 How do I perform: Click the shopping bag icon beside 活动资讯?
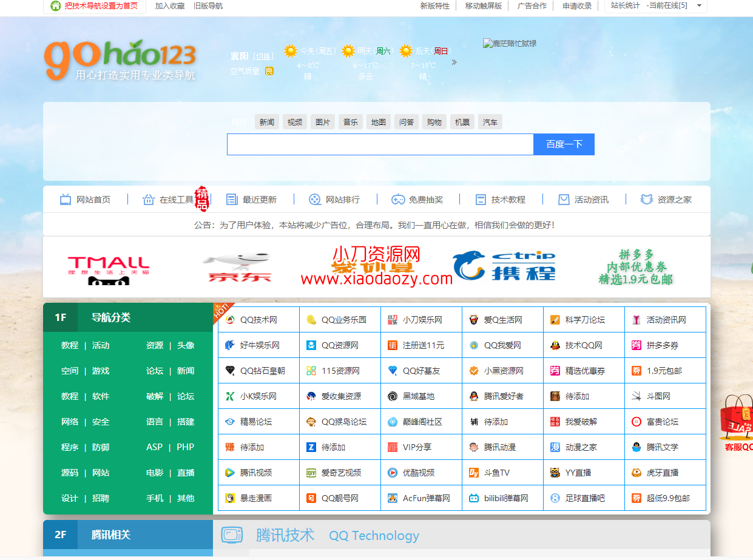coord(564,200)
